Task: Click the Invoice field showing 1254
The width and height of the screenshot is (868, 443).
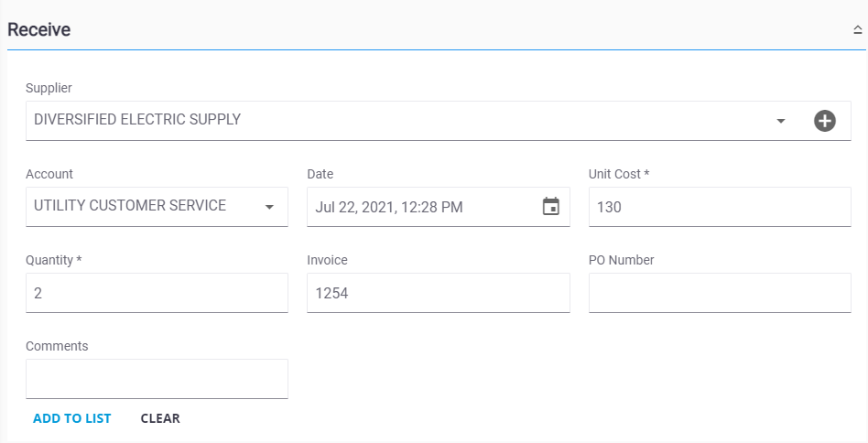Action: click(439, 293)
